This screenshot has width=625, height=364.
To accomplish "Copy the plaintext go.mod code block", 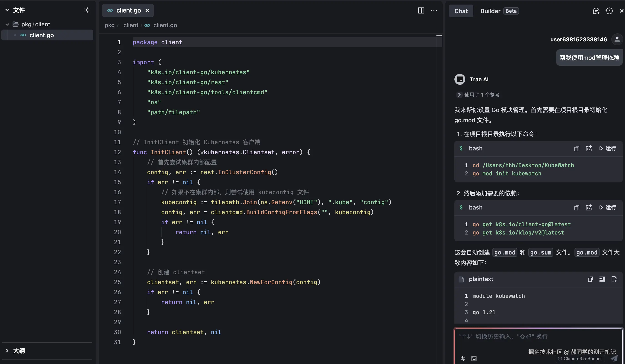I will coord(590,279).
